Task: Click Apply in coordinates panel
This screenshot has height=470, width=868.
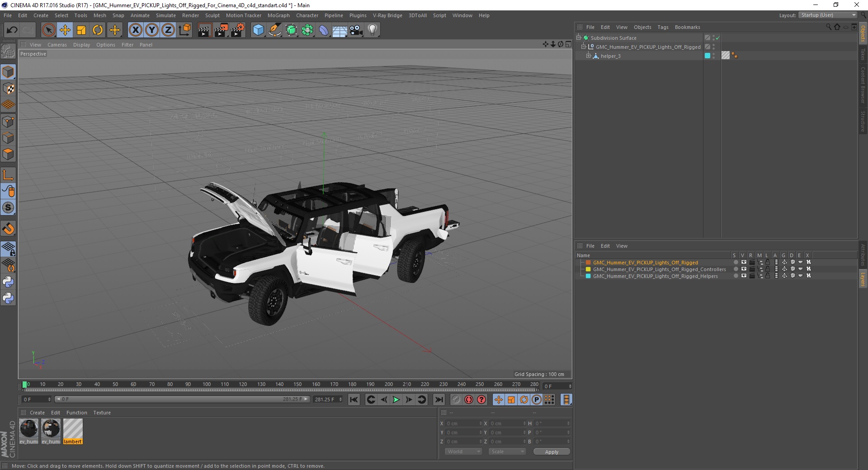Action: (552, 452)
